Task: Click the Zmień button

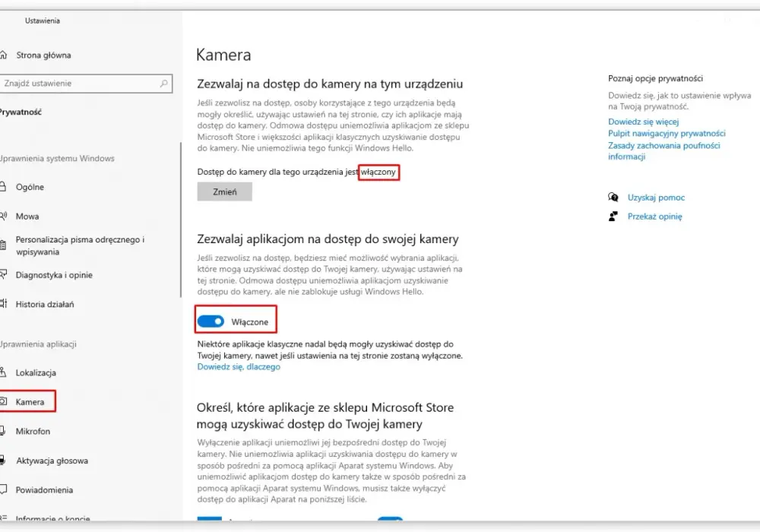Action: point(224,192)
